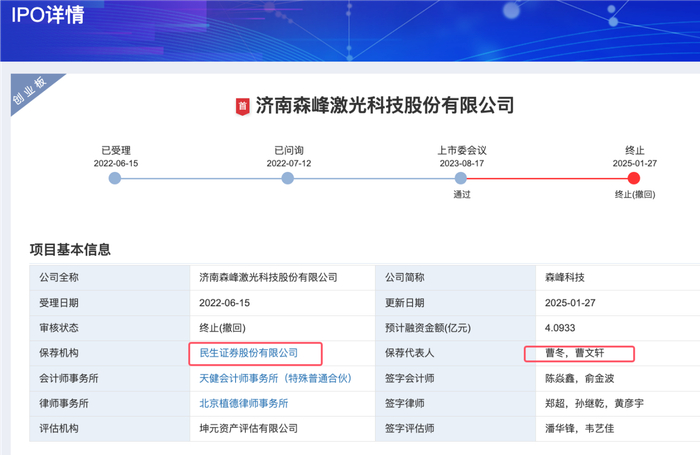Click the date 2023-08-17 under 上市委会议
Screen dimensions: 700x455
462,163
